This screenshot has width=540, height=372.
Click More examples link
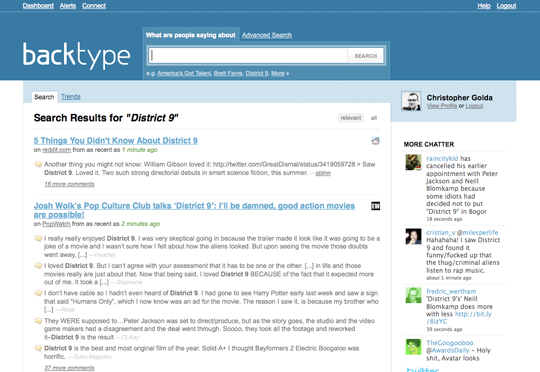point(278,73)
